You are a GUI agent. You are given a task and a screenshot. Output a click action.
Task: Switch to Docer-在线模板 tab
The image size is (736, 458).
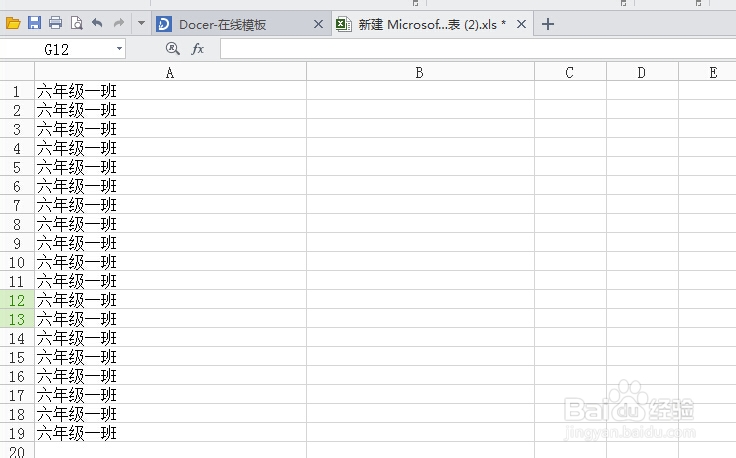[x=241, y=24]
